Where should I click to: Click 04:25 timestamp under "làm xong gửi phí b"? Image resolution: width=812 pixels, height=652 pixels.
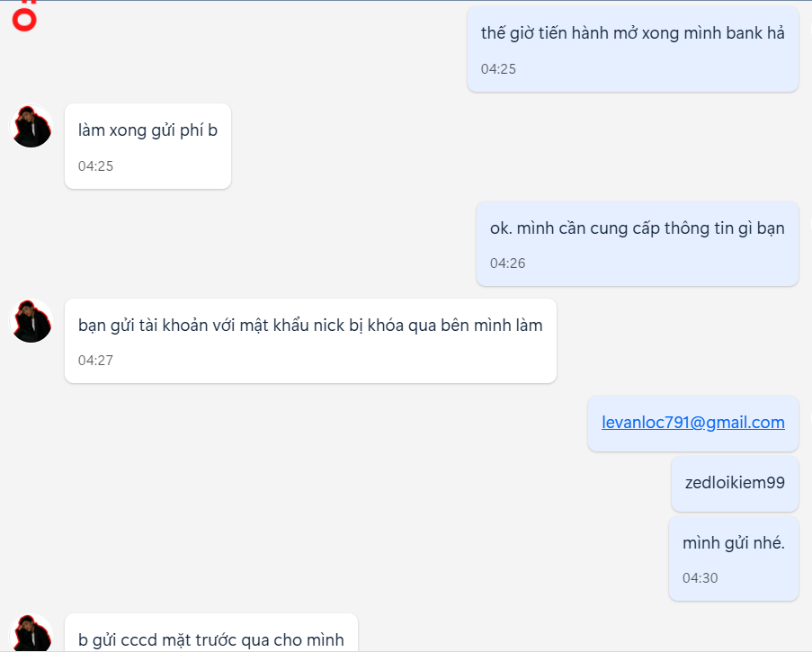coord(95,166)
